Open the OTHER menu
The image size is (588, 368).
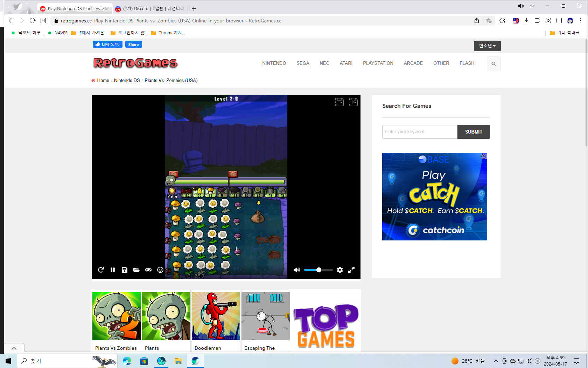tap(441, 63)
